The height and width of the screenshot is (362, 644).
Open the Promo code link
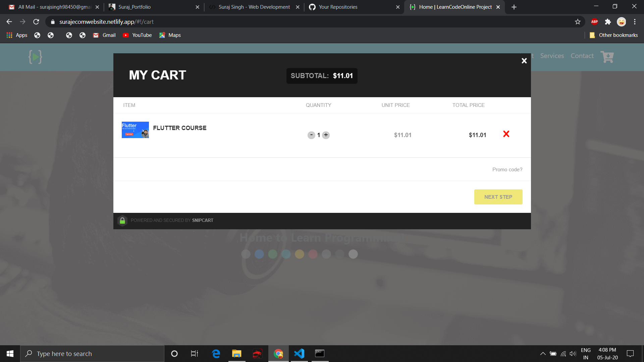coord(507,170)
